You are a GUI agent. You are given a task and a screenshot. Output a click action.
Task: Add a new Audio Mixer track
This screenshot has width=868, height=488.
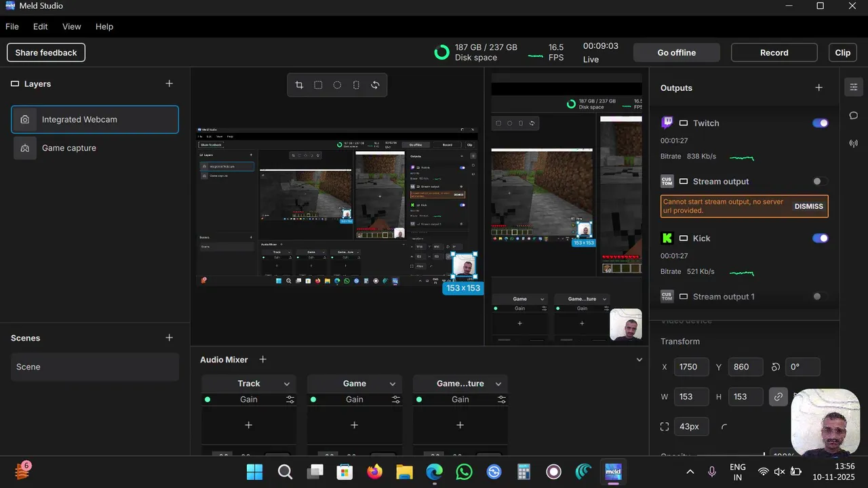point(263,359)
